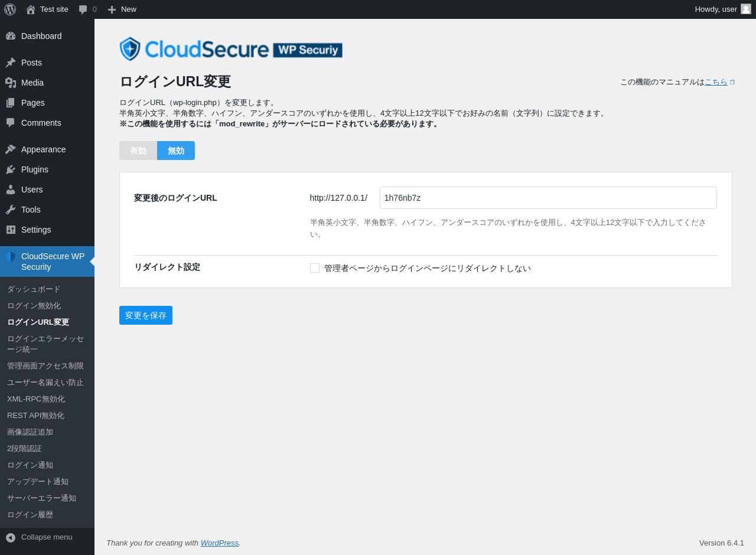Select the 無効 toggle button
Screen dimensions: 756x555
pyautogui.click(x=176, y=151)
